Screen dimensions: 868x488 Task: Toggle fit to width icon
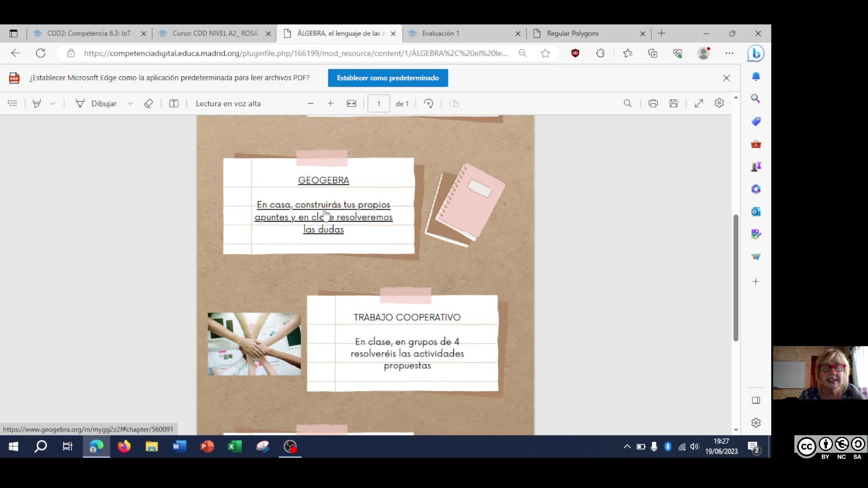(351, 103)
